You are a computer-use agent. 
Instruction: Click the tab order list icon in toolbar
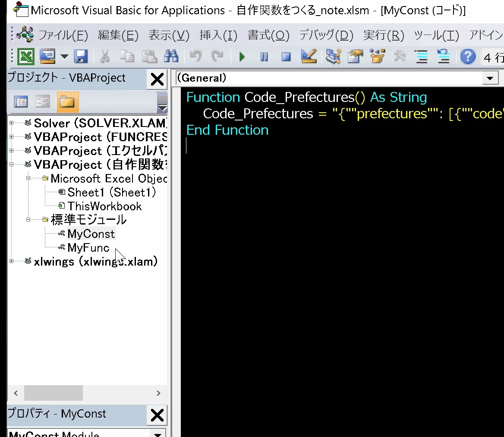point(422,57)
